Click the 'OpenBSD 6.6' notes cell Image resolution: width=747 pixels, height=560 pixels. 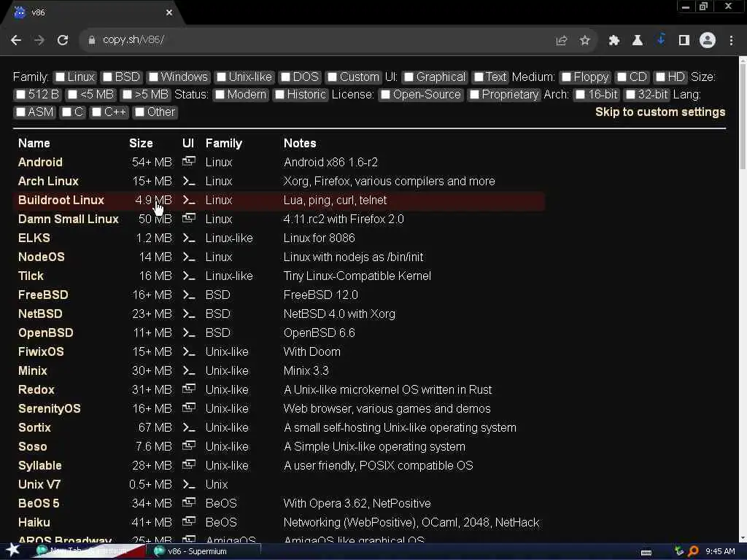tap(320, 332)
